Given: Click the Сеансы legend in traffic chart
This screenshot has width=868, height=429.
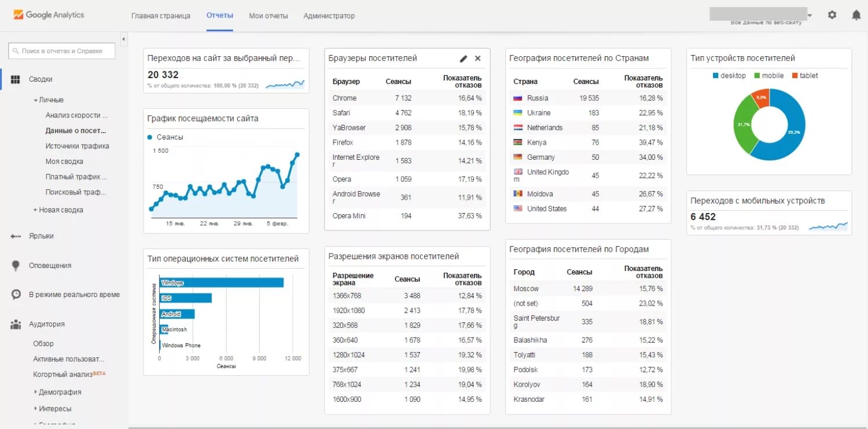Looking at the screenshot, I should (x=165, y=137).
